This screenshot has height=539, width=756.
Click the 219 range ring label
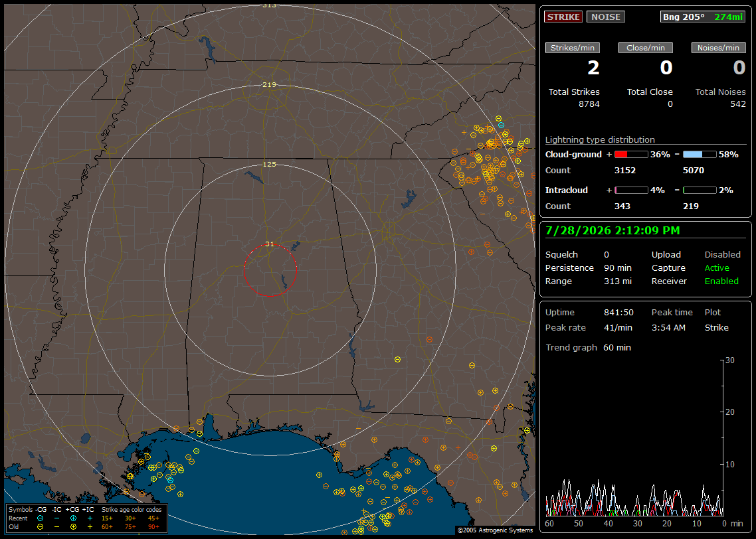[270, 85]
